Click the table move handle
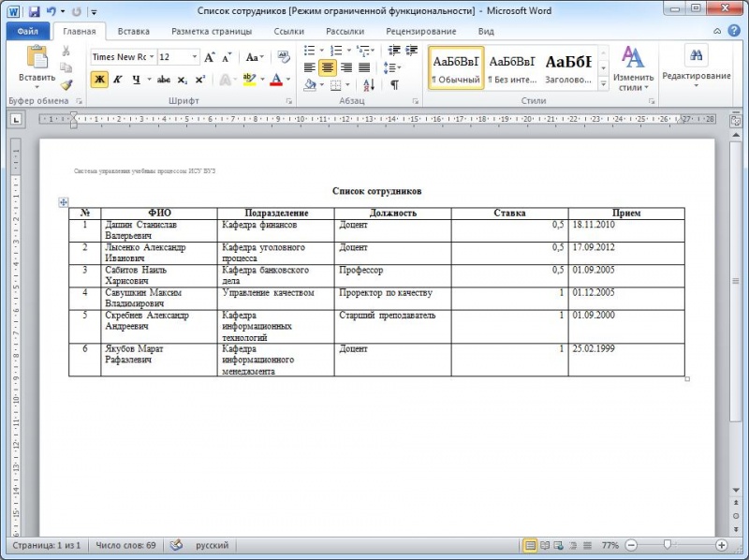This screenshot has height=560, width=749. click(63, 202)
